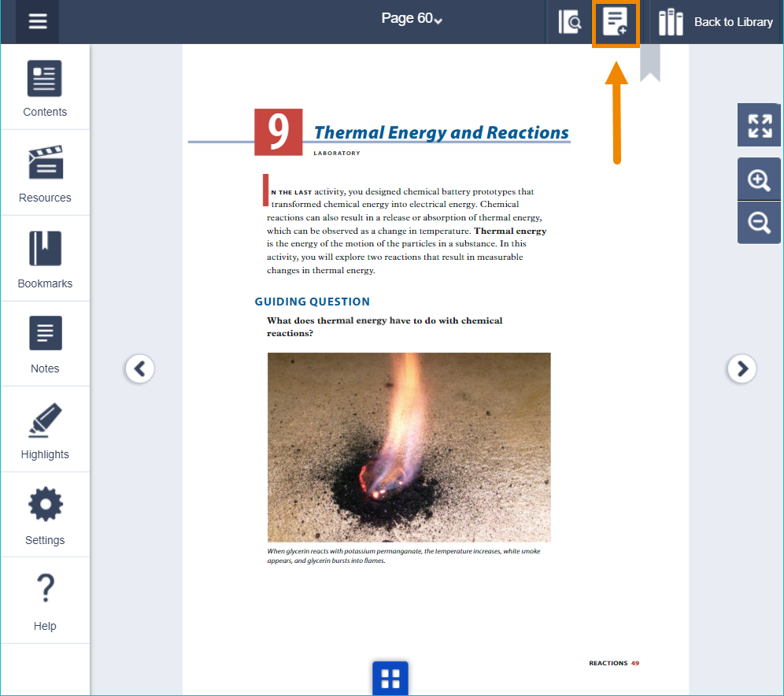The width and height of the screenshot is (784, 696).
Task: Expand the Page 60 dropdown
Action: tap(412, 19)
